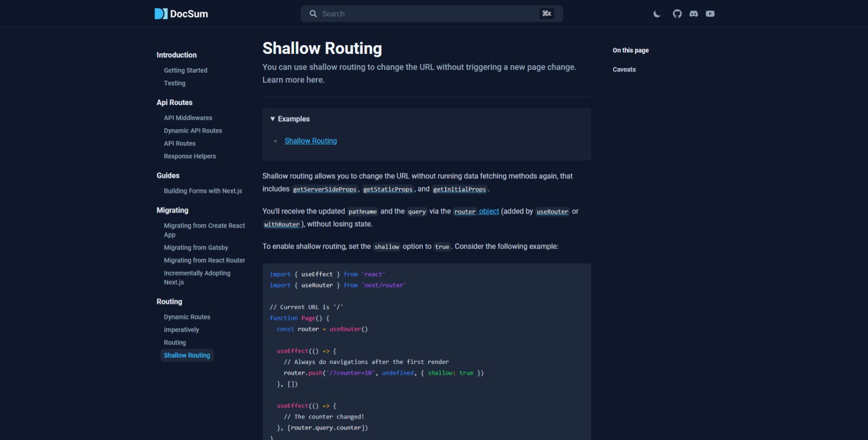Click the Guides section heading

[168, 175]
